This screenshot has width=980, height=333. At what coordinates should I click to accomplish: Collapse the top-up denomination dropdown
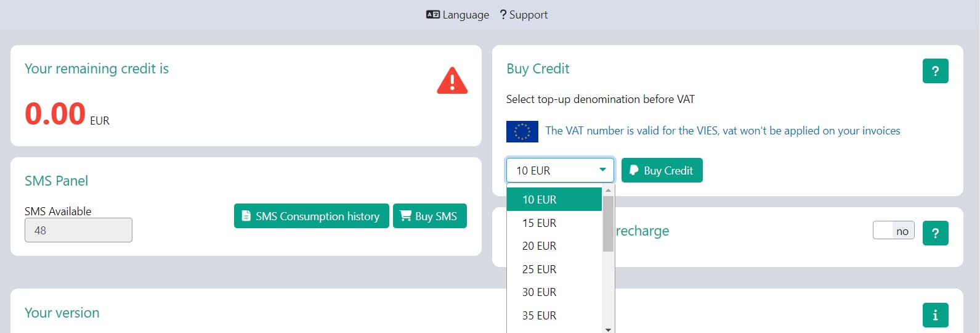click(560, 170)
